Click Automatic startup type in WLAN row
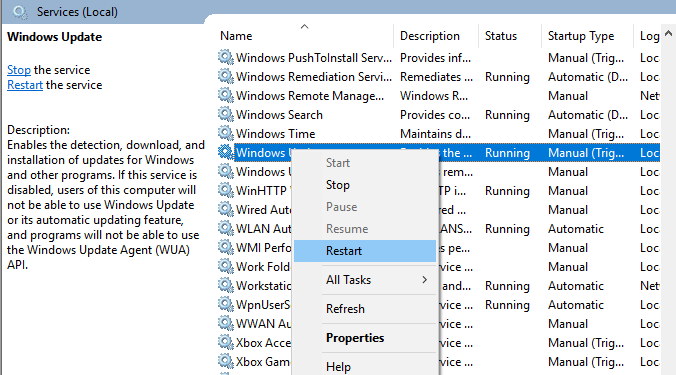676x375 pixels. [x=576, y=229]
